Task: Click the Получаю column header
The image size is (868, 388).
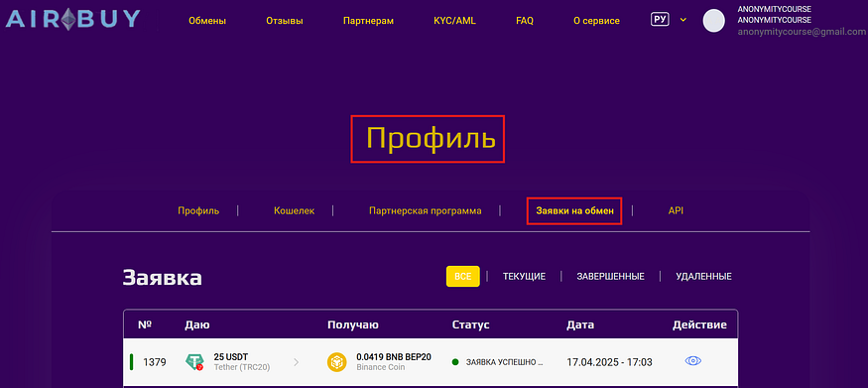Action: (x=353, y=324)
